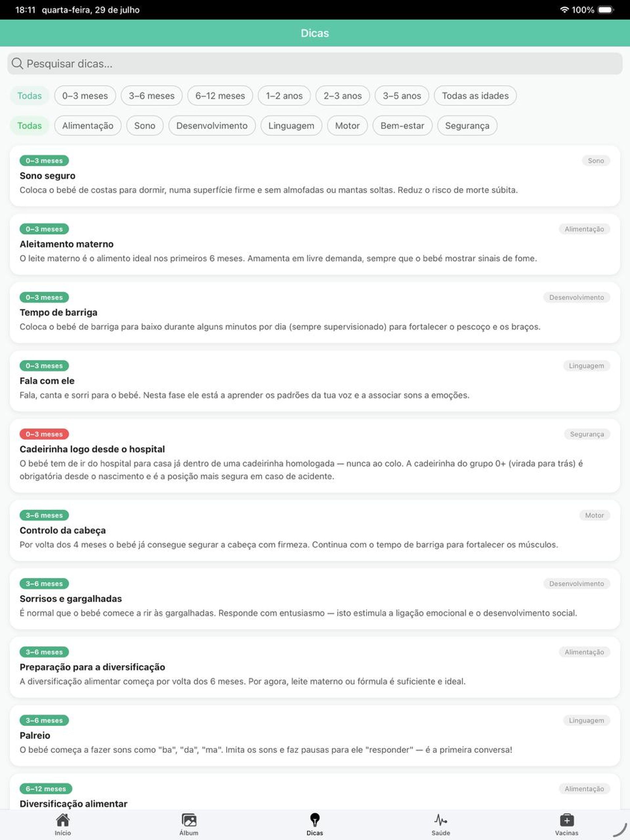Filter tips by 0–3 meses age chip
This screenshot has height=840, width=630.
coord(85,96)
